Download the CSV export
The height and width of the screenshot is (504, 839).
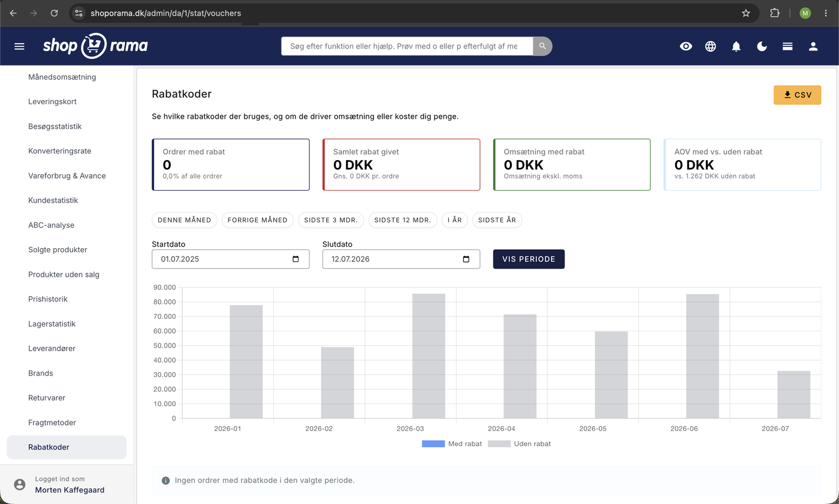[x=797, y=95]
